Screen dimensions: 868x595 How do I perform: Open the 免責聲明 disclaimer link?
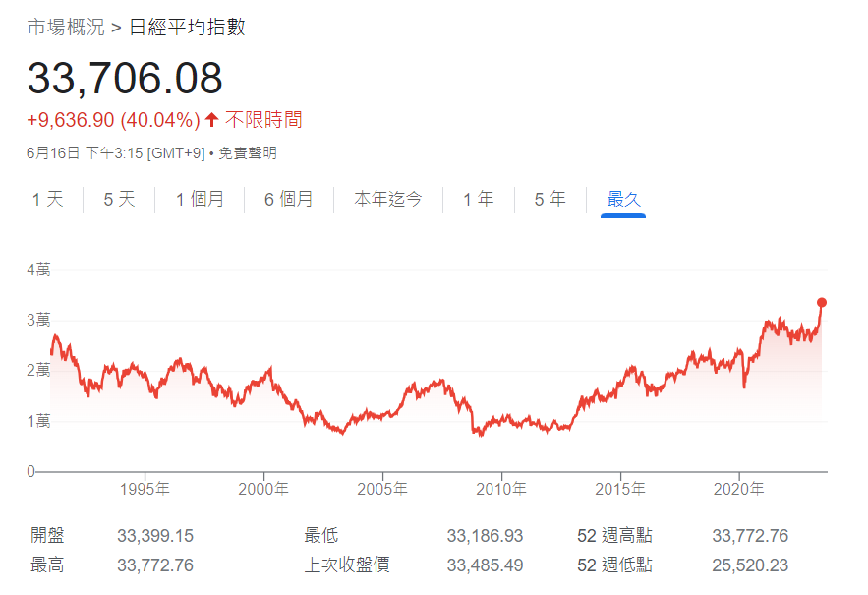tap(248, 152)
